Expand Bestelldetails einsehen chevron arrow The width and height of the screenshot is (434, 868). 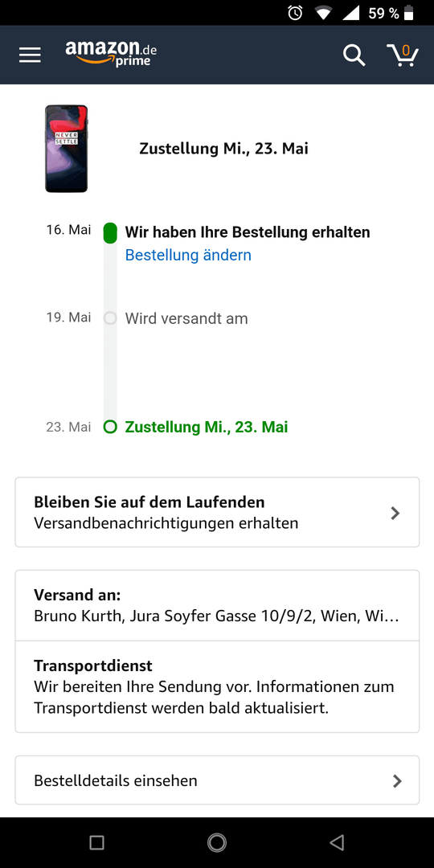397,781
